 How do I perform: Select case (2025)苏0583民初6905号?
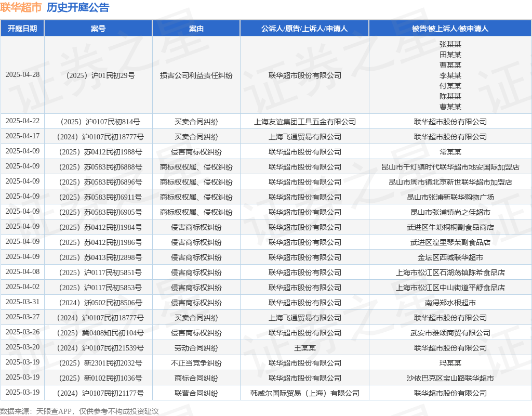coord(100,212)
